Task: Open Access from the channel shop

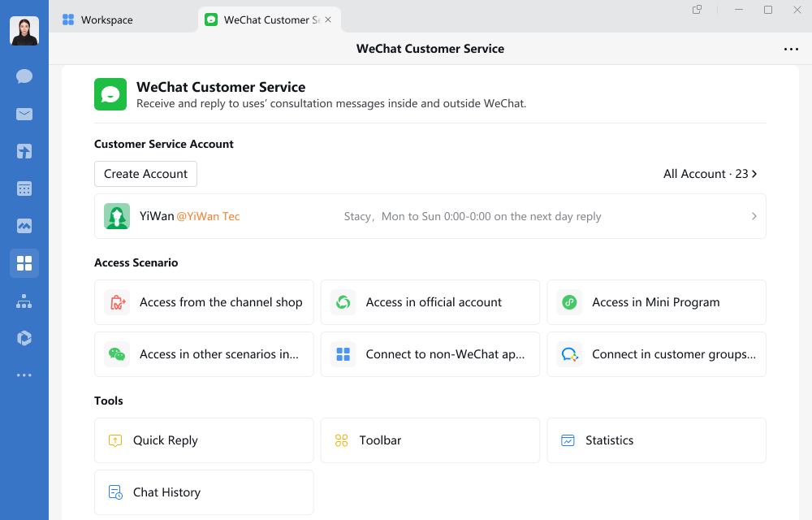Action: coord(204,302)
